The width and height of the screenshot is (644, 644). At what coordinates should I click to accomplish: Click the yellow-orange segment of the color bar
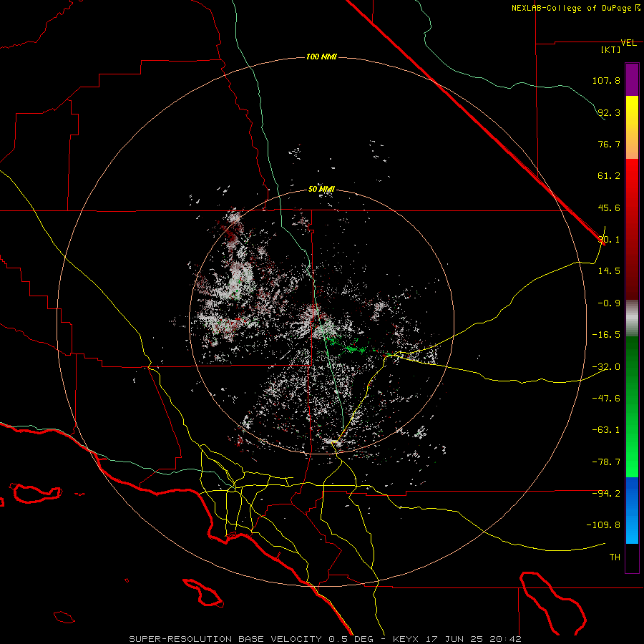pos(632,127)
